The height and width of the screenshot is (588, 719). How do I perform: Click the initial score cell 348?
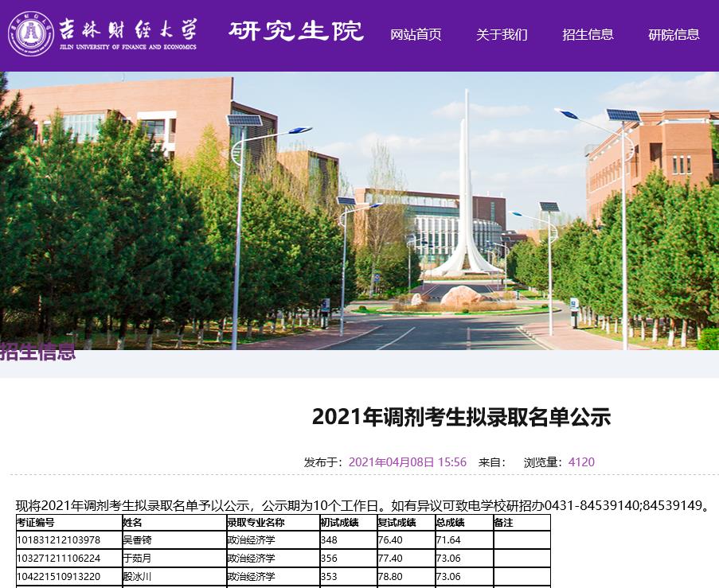click(x=329, y=541)
